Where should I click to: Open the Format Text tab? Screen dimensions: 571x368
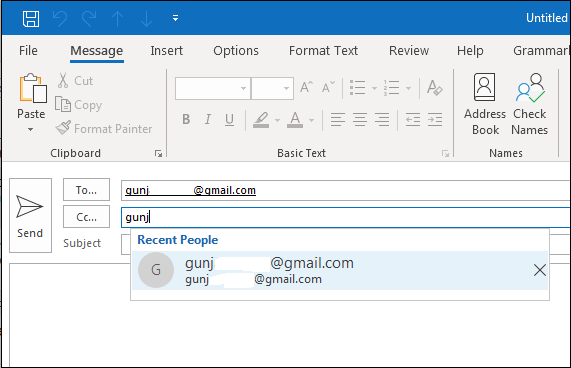[x=323, y=51]
